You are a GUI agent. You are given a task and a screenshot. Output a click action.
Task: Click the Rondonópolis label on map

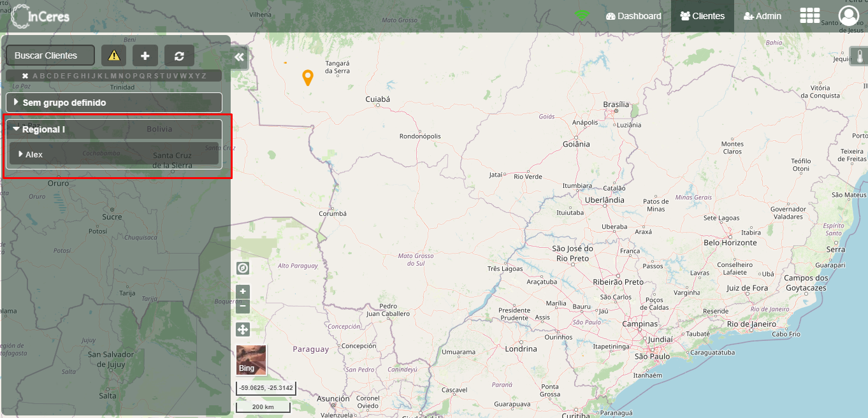point(420,136)
